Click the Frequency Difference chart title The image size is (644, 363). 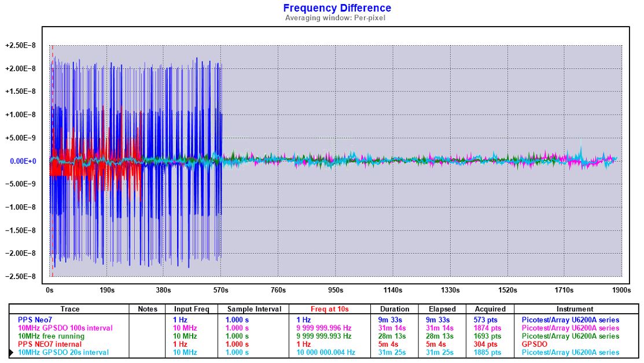337,8
